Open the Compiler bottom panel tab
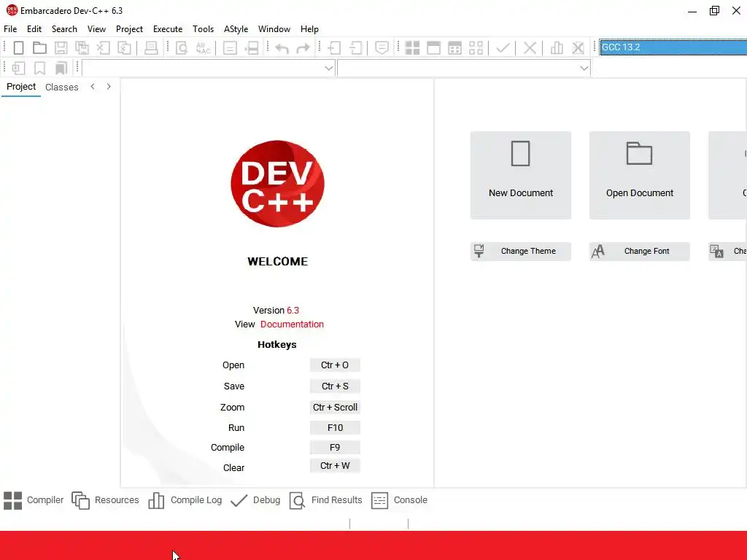The image size is (747, 560). 34,500
